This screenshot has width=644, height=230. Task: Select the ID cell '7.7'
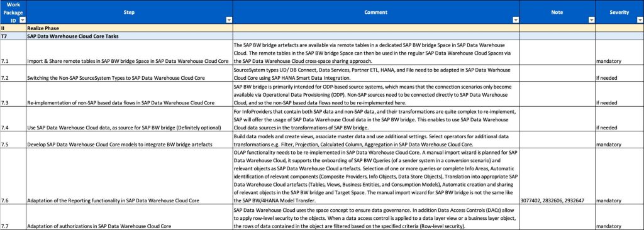click(x=13, y=217)
